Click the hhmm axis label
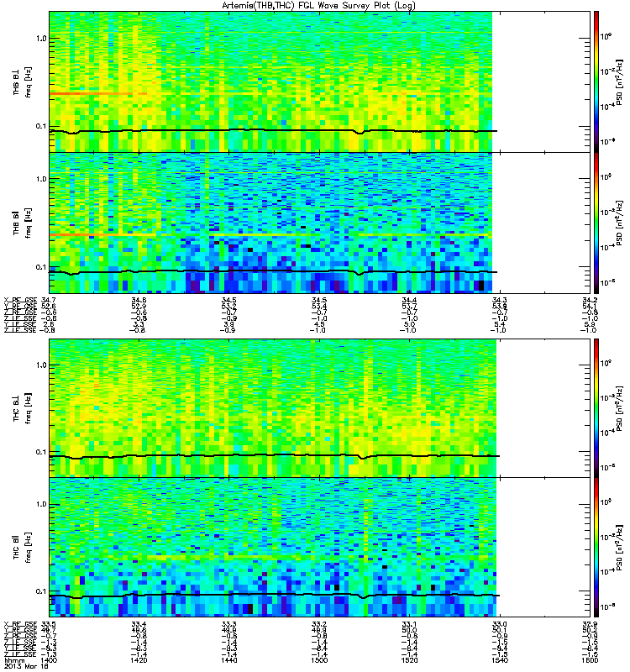The height and width of the screenshot is (672, 630). coord(13,660)
